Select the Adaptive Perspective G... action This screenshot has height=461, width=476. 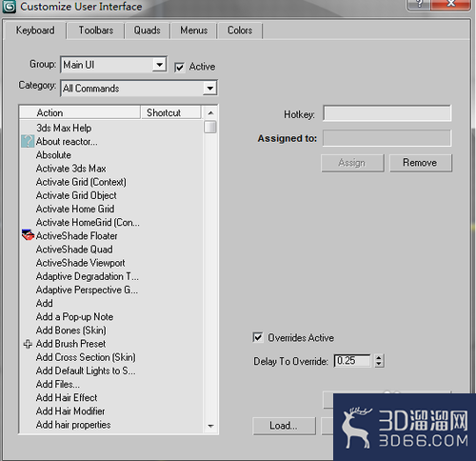point(87,290)
